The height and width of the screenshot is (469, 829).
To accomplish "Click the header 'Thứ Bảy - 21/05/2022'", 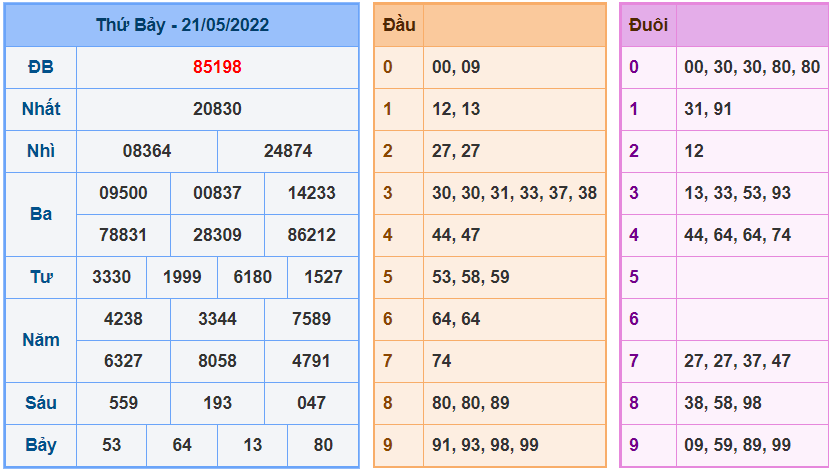I will (x=182, y=25).
